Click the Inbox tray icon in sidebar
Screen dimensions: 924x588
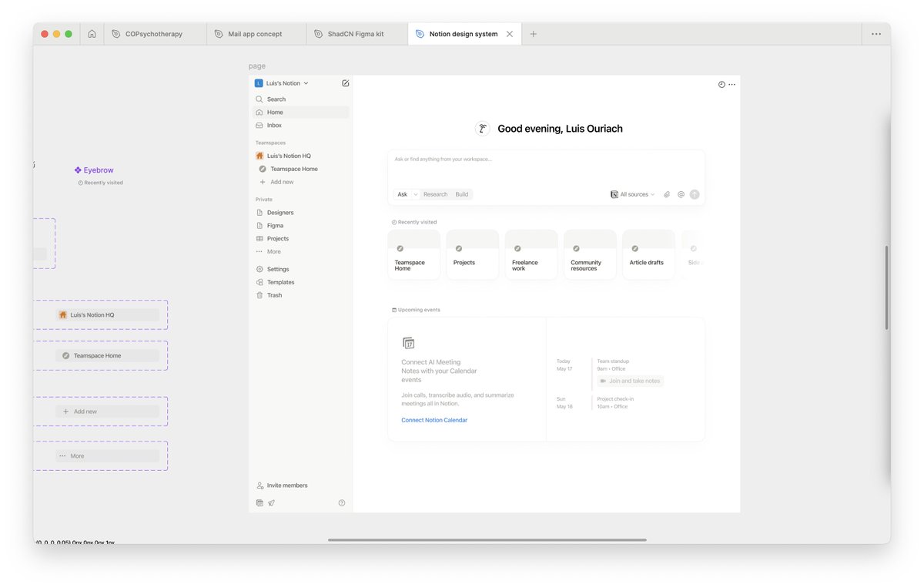click(259, 125)
